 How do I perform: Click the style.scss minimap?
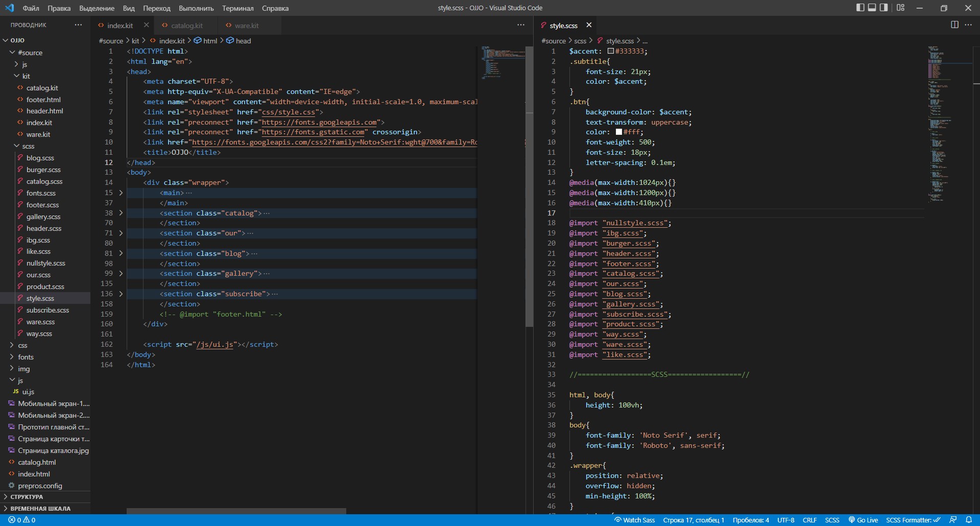[x=950, y=124]
